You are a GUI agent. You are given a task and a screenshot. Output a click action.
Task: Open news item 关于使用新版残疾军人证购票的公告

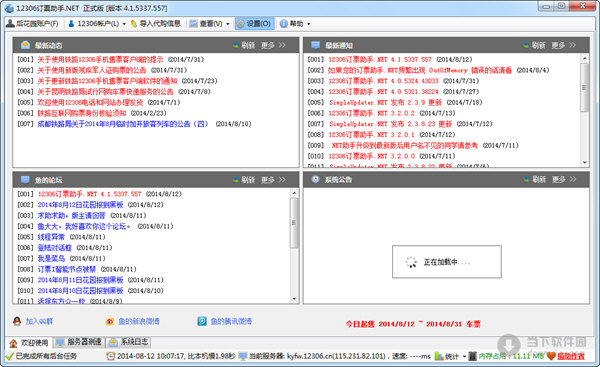[x=92, y=70]
